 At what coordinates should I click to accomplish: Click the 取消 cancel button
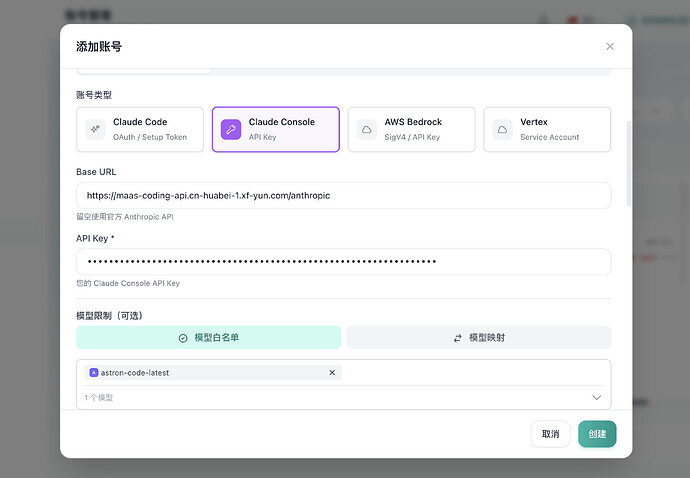click(551, 434)
